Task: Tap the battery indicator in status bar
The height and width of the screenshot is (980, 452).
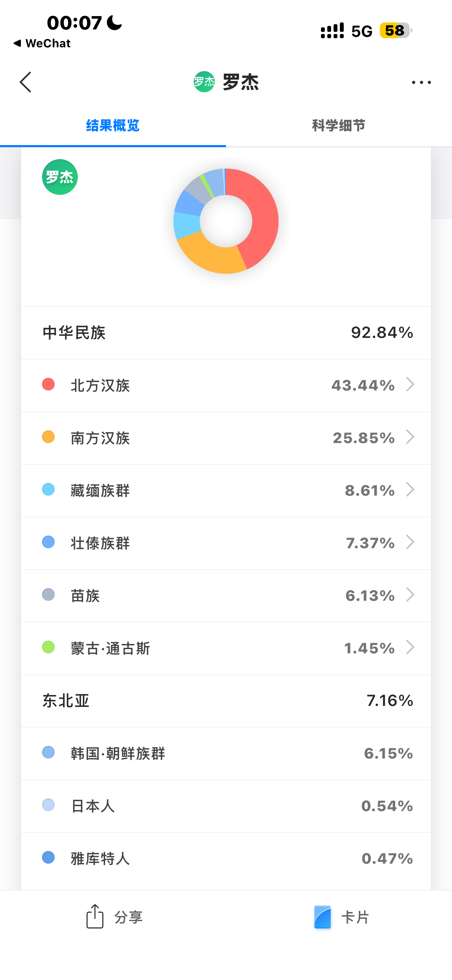Action: click(395, 30)
